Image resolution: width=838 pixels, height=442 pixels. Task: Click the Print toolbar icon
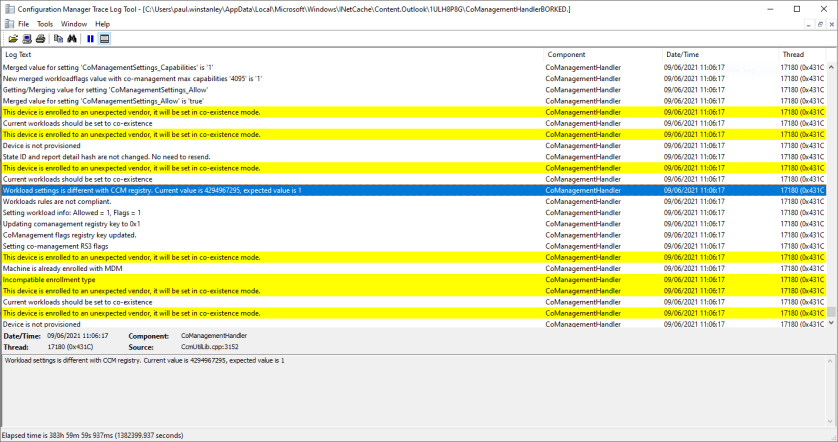click(x=40, y=39)
